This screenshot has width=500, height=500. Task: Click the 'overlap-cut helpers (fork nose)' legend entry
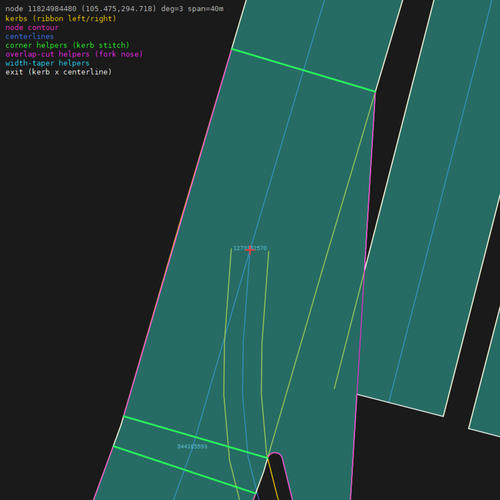point(74,54)
